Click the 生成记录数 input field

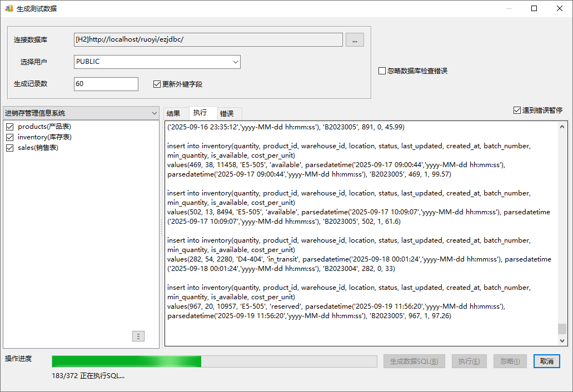106,84
